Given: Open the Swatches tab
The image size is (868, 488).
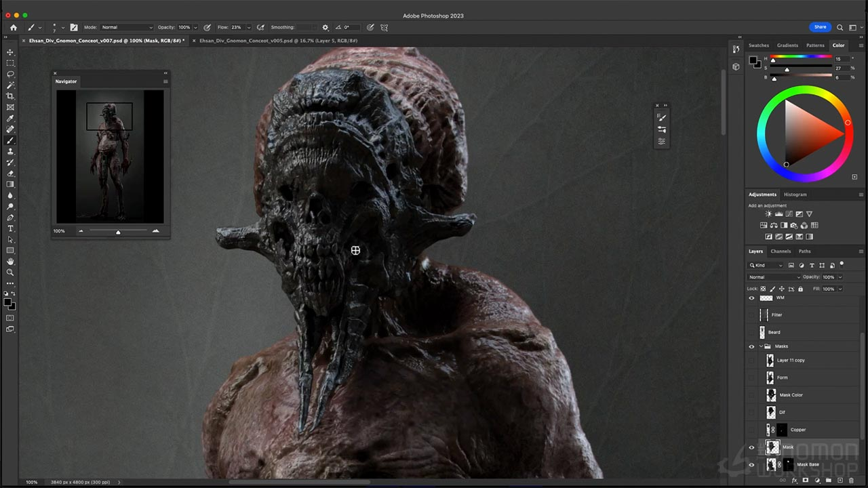Looking at the screenshot, I should 759,45.
